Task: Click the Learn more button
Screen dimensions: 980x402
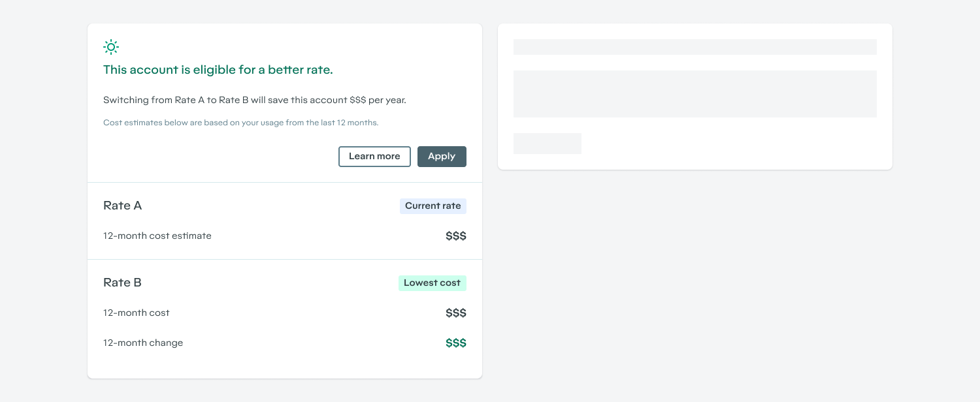Action: click(x=374, y=157)
